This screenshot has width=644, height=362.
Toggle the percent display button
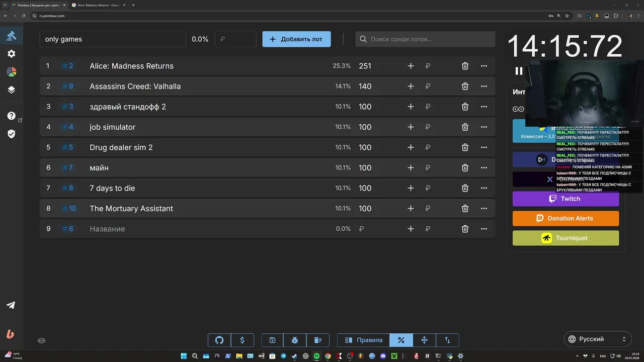401,340
